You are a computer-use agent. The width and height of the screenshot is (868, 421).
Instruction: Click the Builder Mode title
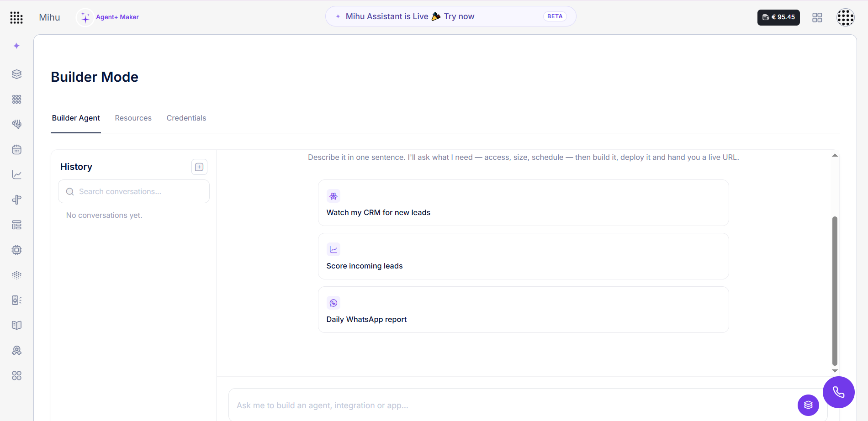(95, 77)
